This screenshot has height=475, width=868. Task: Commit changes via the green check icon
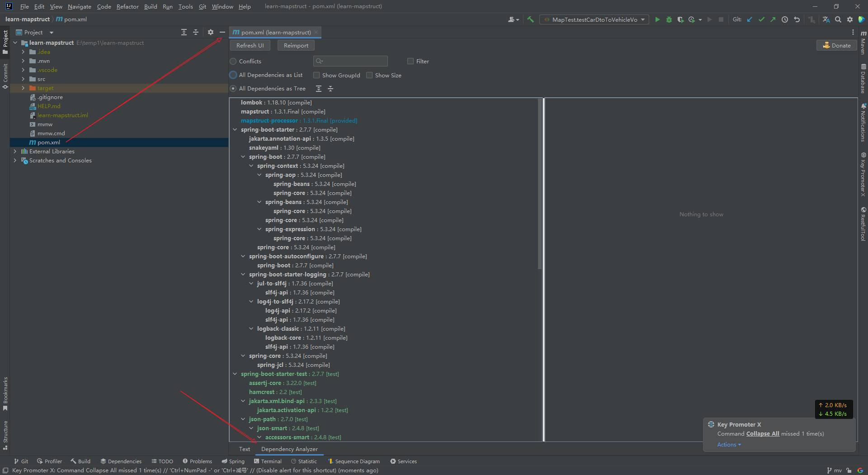click(x=762, y=19)
